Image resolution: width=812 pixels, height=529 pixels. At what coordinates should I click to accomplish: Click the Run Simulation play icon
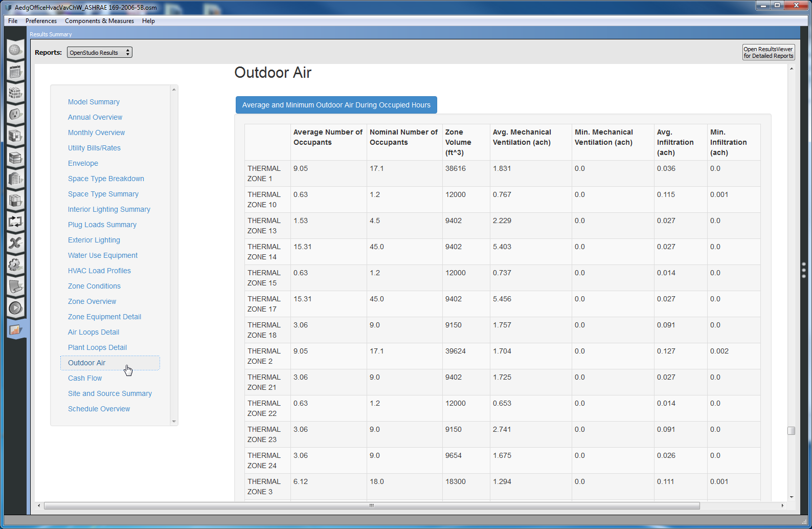tap(15, 308)
